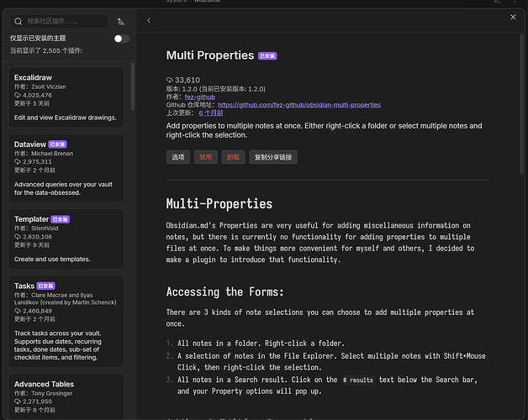Click author text 'Tony Grosinger'
Viewport: 528px width, 420px height.
coord(52,393)
